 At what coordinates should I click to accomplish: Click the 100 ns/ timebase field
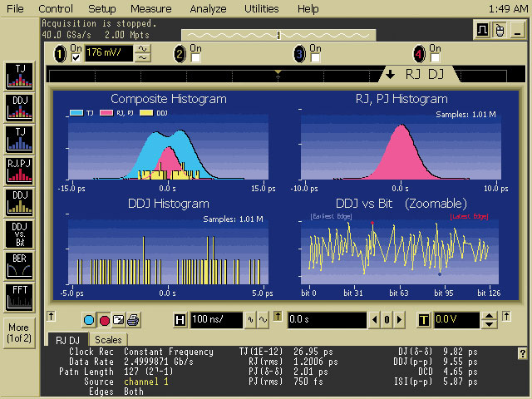tap(216, 319)
